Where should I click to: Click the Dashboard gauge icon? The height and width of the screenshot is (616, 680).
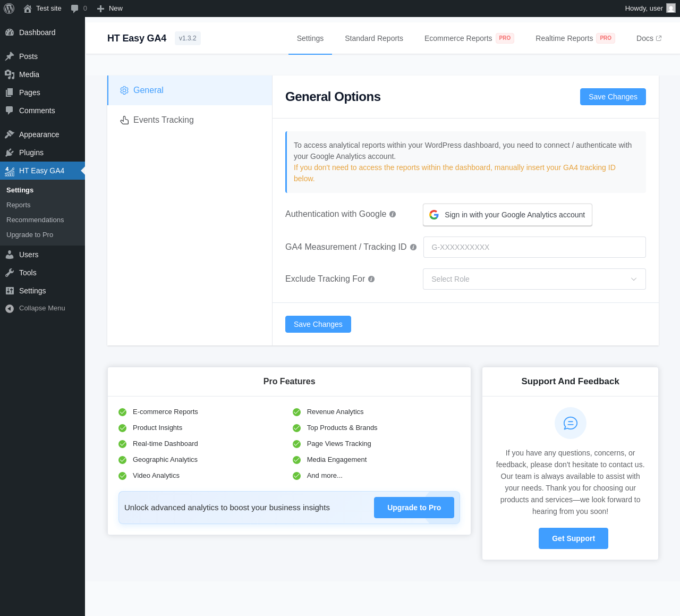pos(10,32)
